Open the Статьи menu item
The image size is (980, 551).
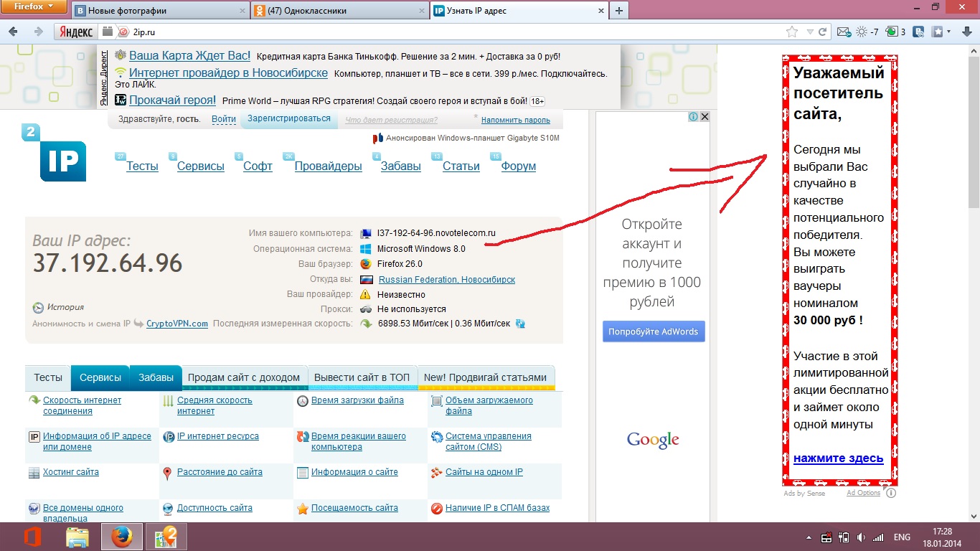click(x=461, y=166)
